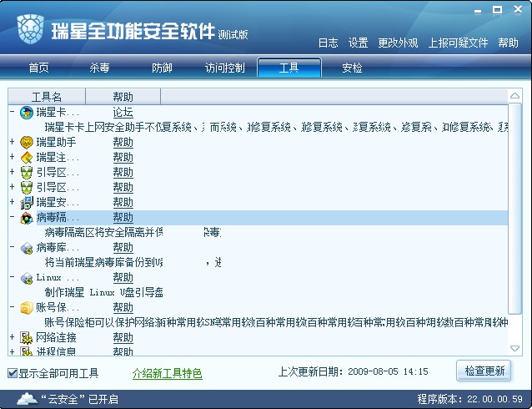The image size is (532, 409).
Task: Open 帮助 link for 账号保...
Action: point(123,308)
